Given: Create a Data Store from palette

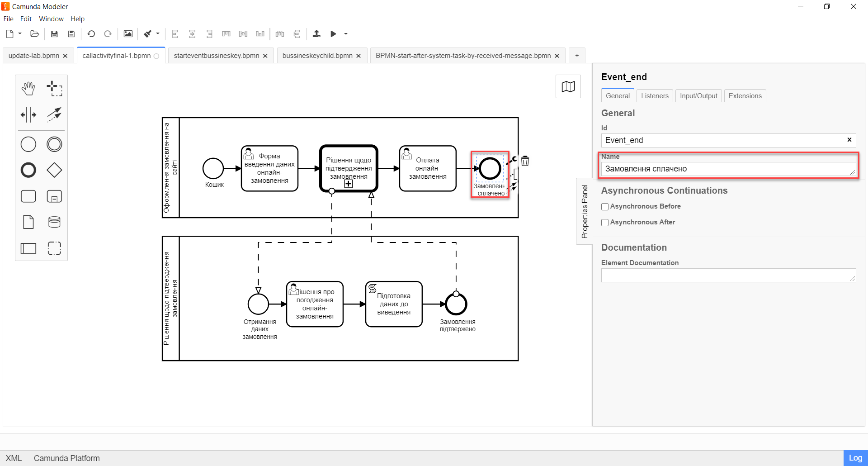Looking at the screenshot, I should tap(54, 222).
